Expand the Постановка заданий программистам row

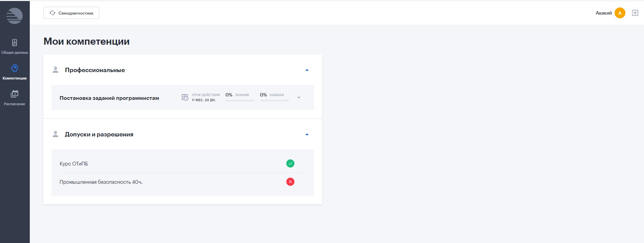(298, 97)
